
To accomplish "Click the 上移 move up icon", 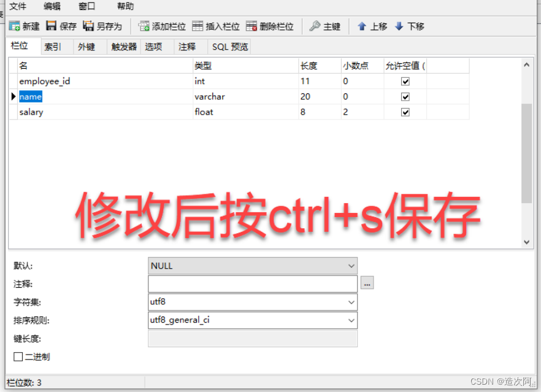I will [x=371, y=26].
